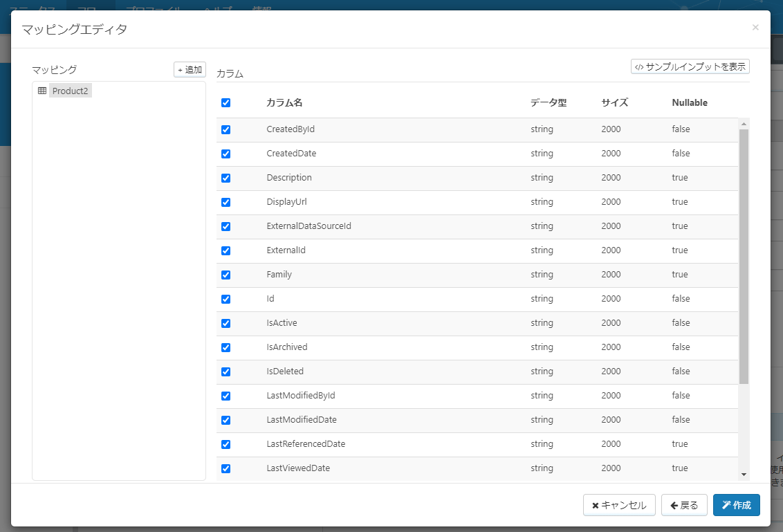Click the 作成 create button
The height and width of the screenshot is (532, 783).
(x=737, y=505)
